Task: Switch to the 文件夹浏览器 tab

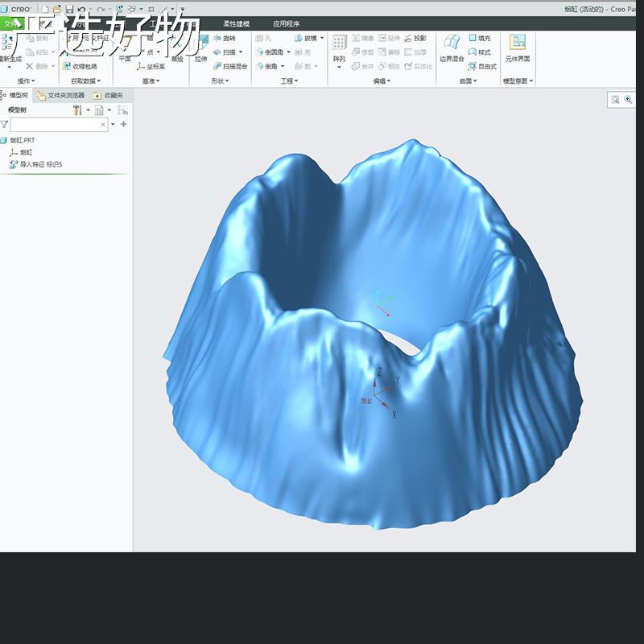Action: point(61,95)
